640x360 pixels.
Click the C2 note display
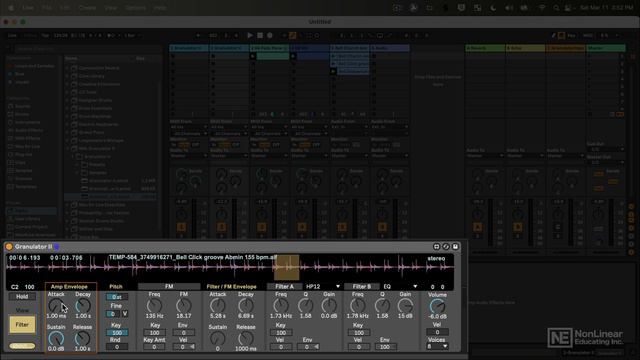[x=15, y=287]
